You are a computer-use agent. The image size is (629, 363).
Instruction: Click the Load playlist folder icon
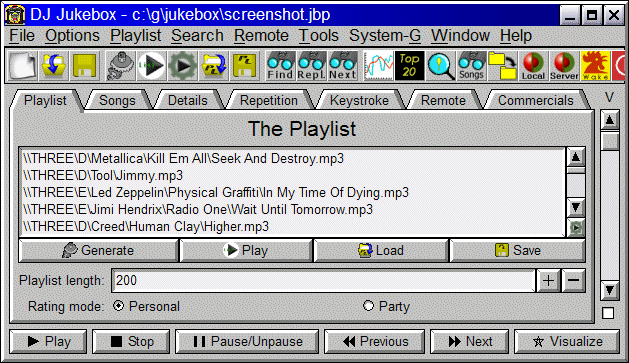[x=214, y=66]
